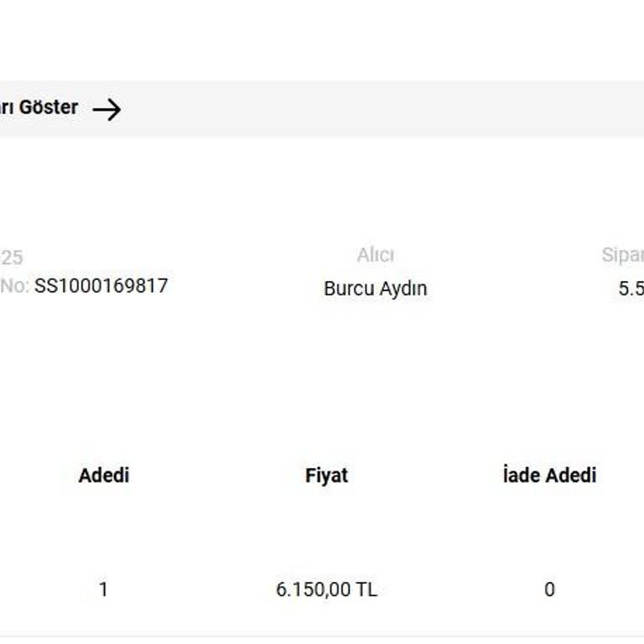
Task: Click the İade Adedi column header
Action: [x=549, y=475]
